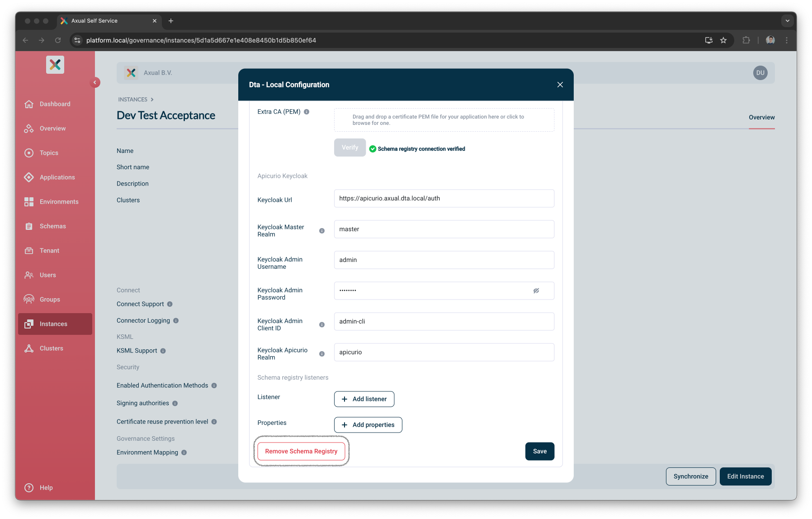The height and width of the screenshot is (519, 812).
Task: Click the Axual Self Service browser tab
Action: point(109,21)
